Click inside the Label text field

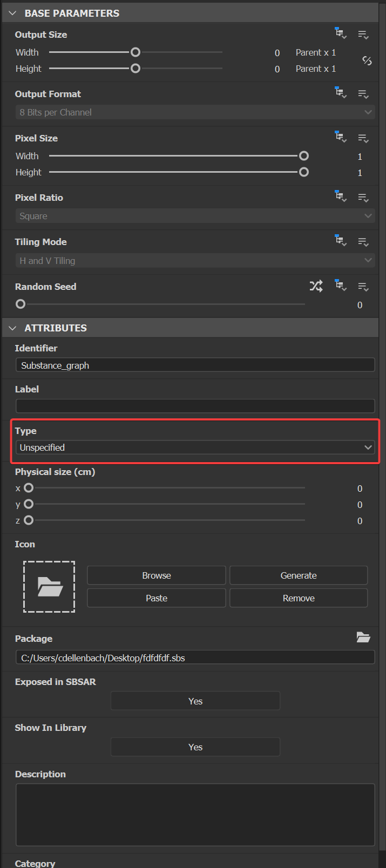pos(195,406)
